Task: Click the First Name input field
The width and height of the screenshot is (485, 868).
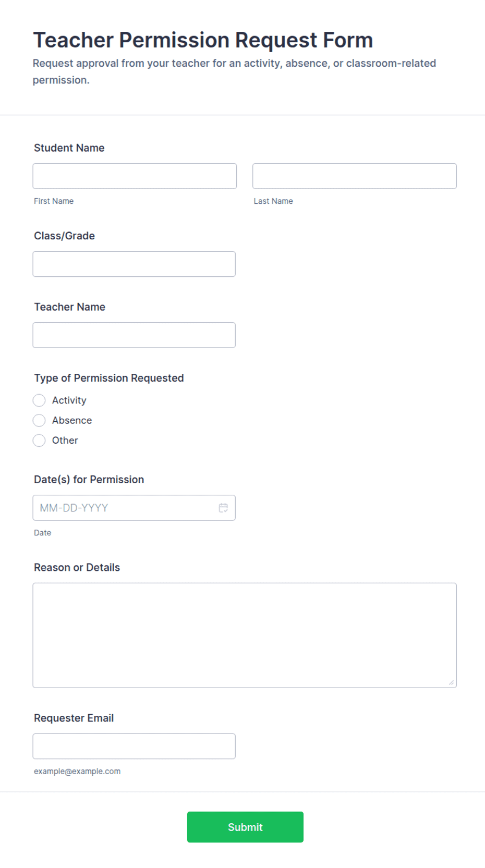Action: pos(135,176)
